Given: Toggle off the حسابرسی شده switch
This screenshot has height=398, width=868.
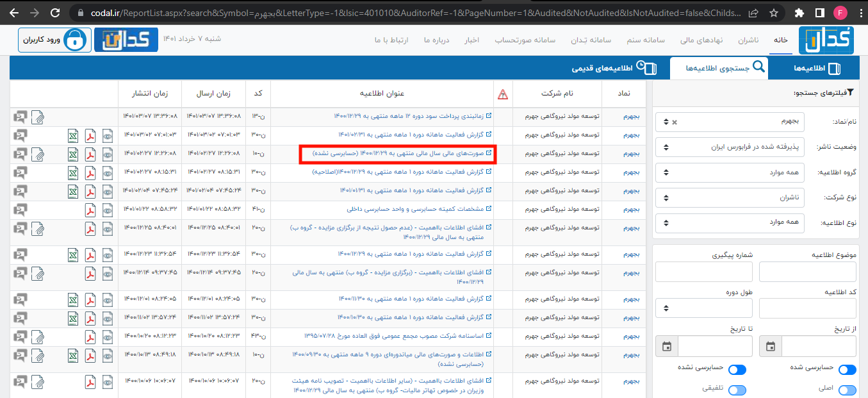Looking at the screenshot, I should click(847, 369).
